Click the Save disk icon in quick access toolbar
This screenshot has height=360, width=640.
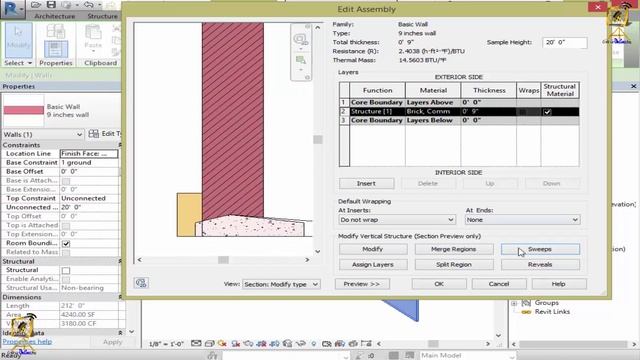click(x=51, y=5)
